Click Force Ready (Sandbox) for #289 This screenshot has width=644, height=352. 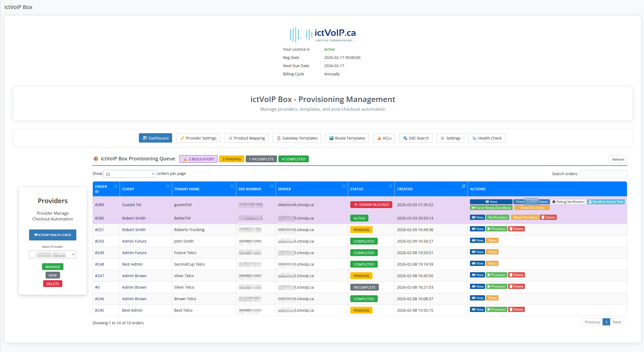click(491, 208)
